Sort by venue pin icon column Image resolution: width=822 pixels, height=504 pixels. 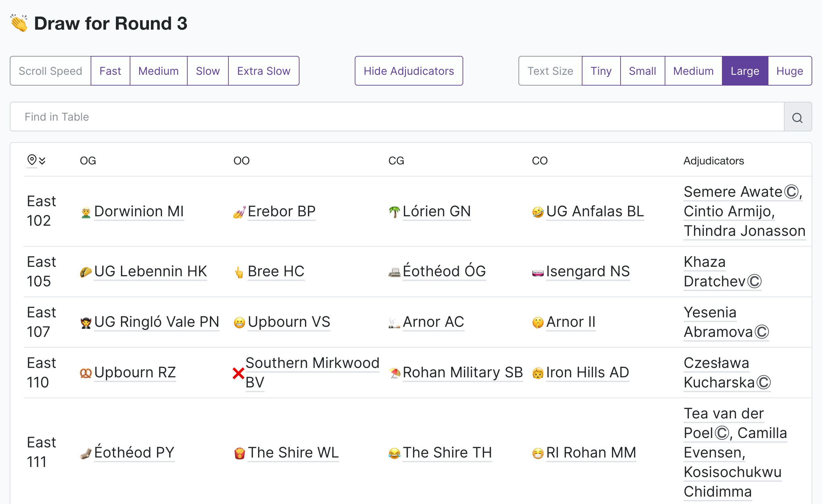point(32,160)
